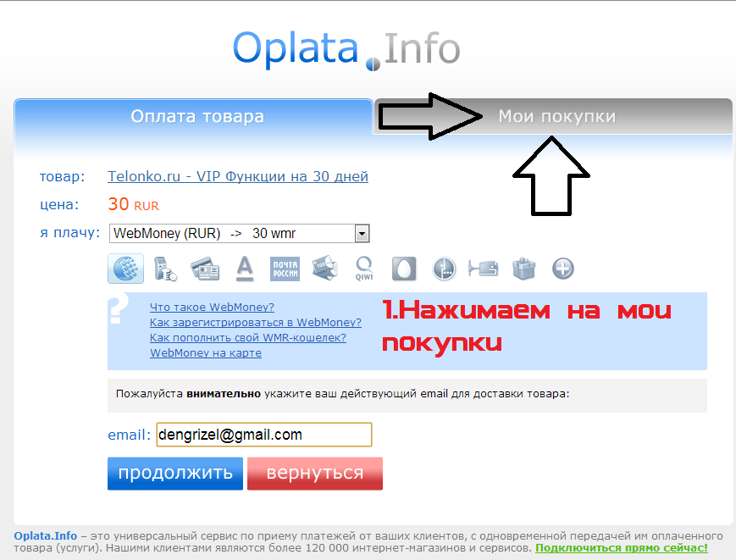Open 'Как пополнить свой WMR-кошелек?' link
Screen dimensions: 736x560
click(248, 337)
